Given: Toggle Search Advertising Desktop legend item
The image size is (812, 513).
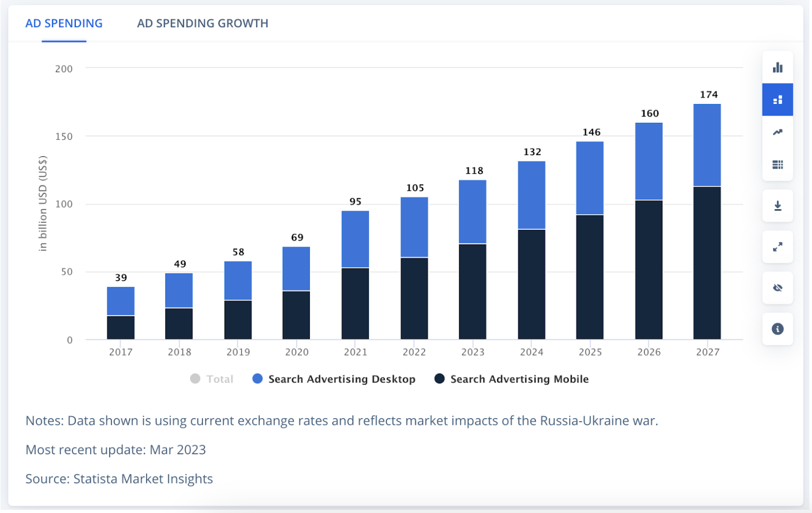Looking at the screenshot, I should point(334,379).
